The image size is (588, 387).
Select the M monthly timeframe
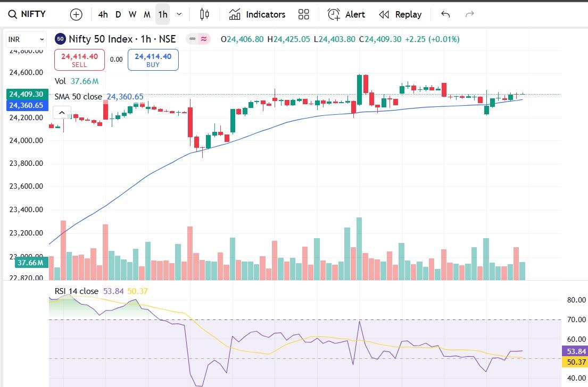click(147, 14)
